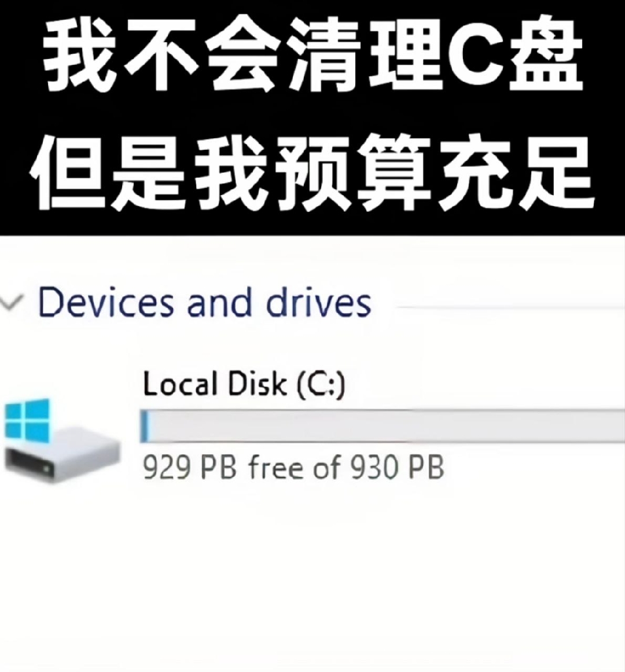Select the Devices and drives group header
Screen dimensions: 625x672
[205, 303]
